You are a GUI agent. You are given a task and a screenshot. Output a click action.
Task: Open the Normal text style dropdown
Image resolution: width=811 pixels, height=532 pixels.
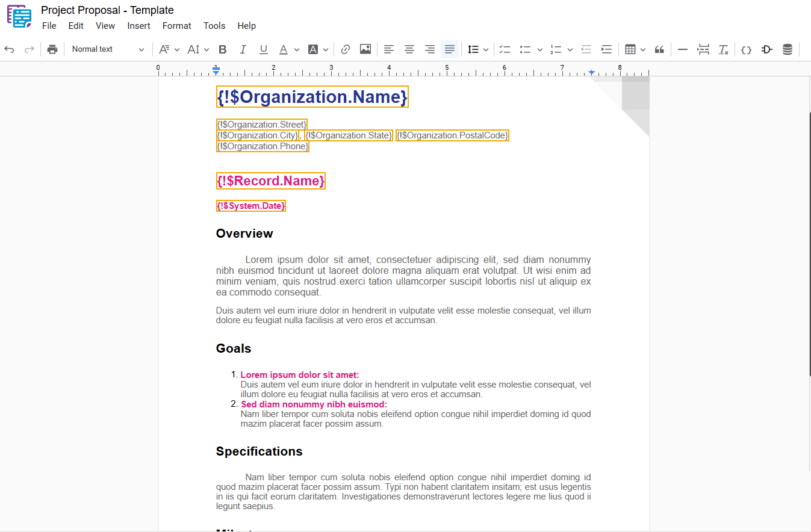tap(108, 49)
